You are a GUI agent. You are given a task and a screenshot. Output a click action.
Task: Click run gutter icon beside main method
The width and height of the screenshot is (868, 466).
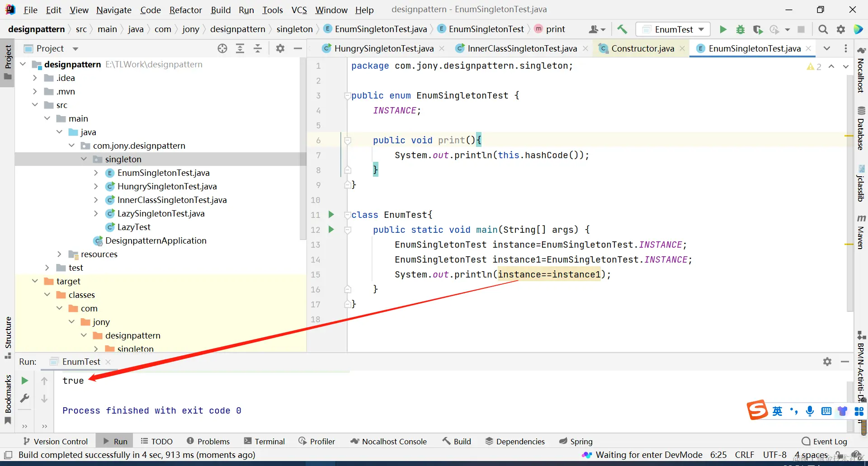click(x=331, y=230)
